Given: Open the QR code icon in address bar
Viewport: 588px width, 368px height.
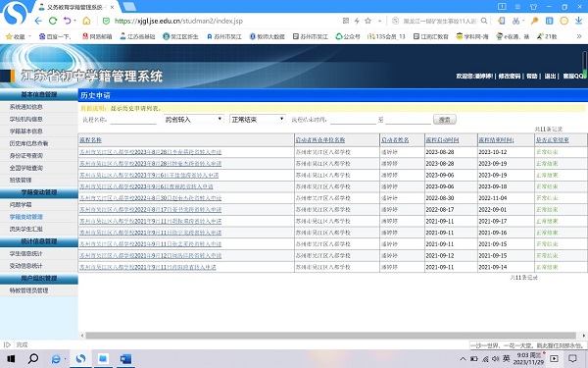Looking at the screenshot, I should coord(346,21).
